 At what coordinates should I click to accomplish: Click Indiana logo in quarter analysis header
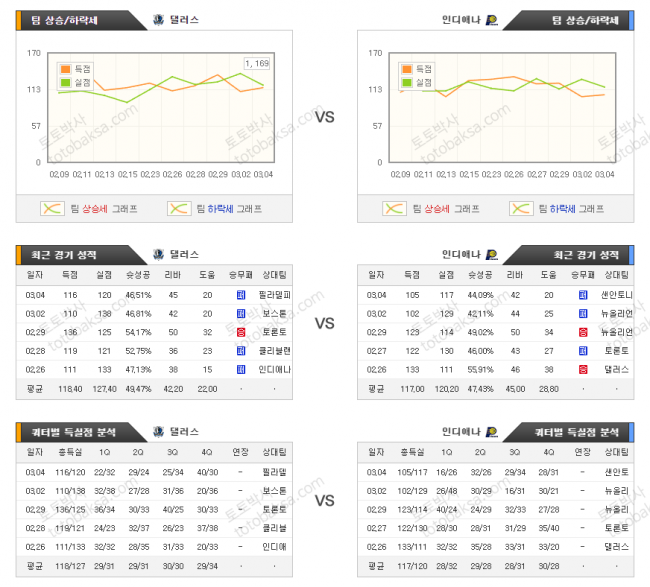492,432
